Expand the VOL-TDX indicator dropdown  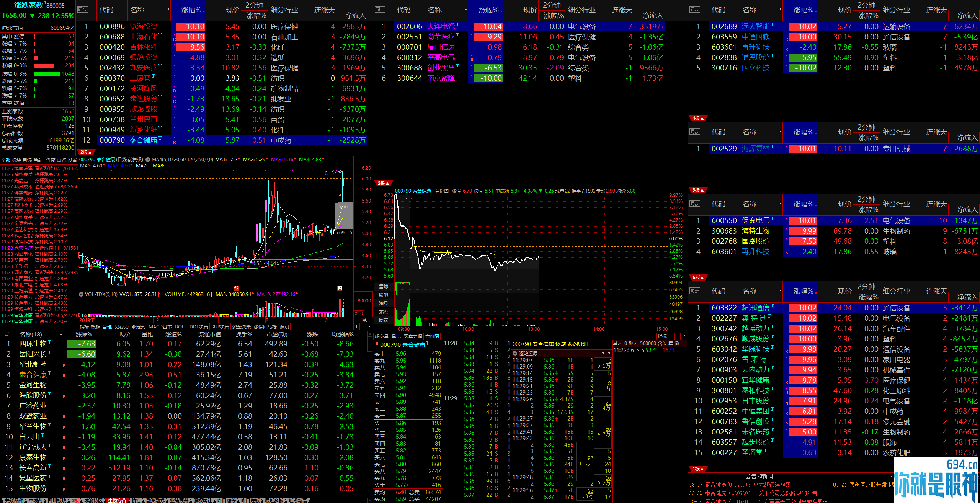point(81,294)
